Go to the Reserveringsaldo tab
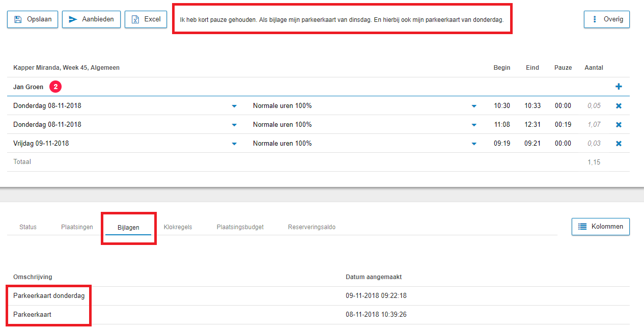 (x=311, y=227)
